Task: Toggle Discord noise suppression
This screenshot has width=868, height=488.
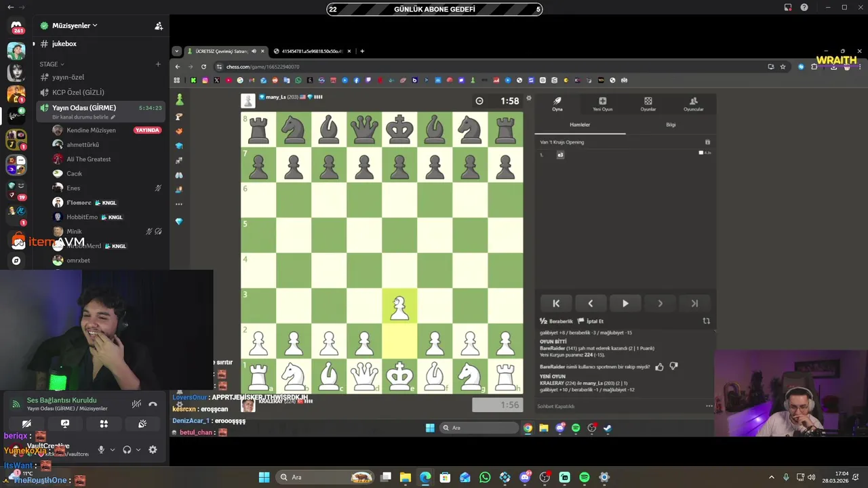Action: (x=136, y=404)
